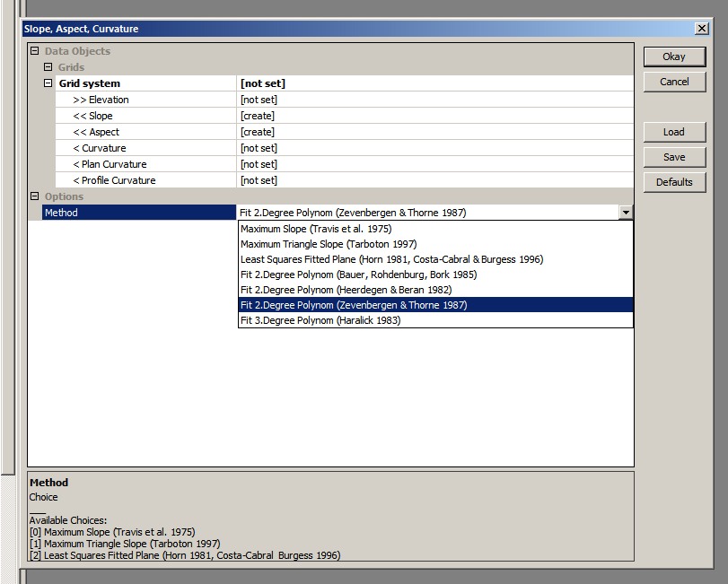
Task: Click the Slope [create] value
Action: pos(435,116)
